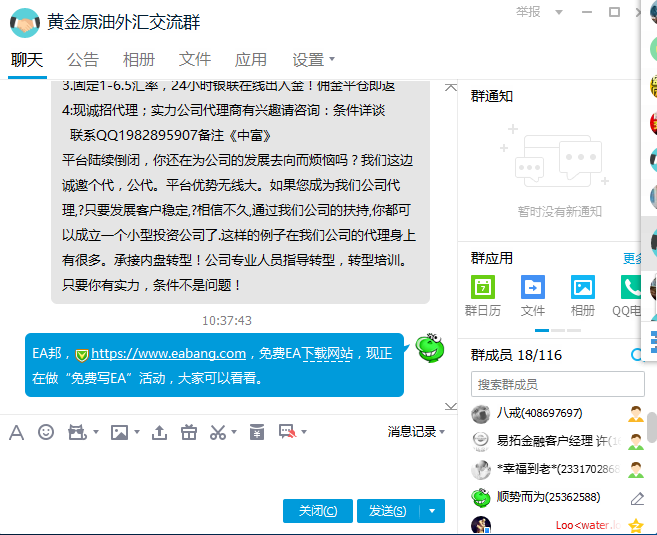Open the emoji smiley picker
The width and height of the screenshot is (657, 535).
click(x=46, y=432)
